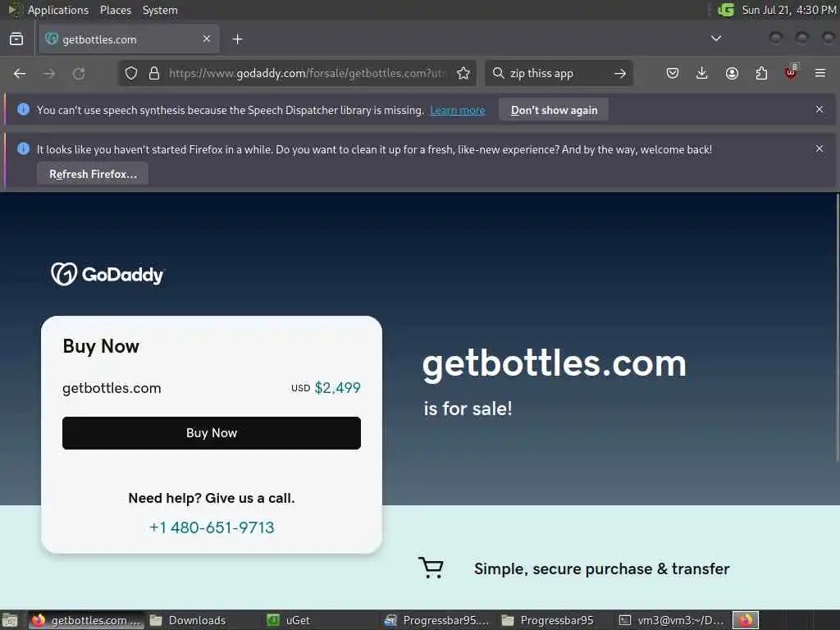Click the show desktop icon in taskbar
This screenshot has height=630, width=840.
tap(10, 620)
